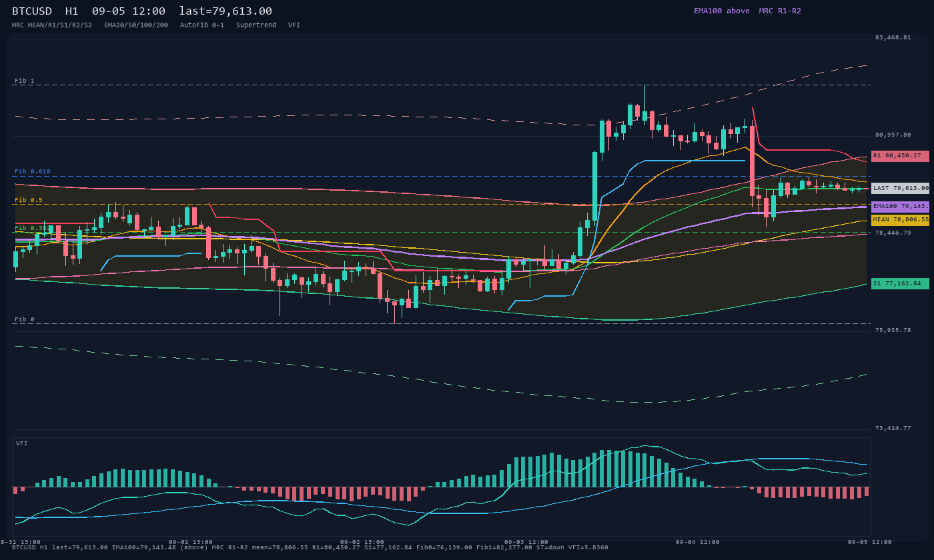The height and width of the screenshot is (560, 934).
Task: Click the 09-05 12:00 time axis label
Action: click(x=870, y=542)
